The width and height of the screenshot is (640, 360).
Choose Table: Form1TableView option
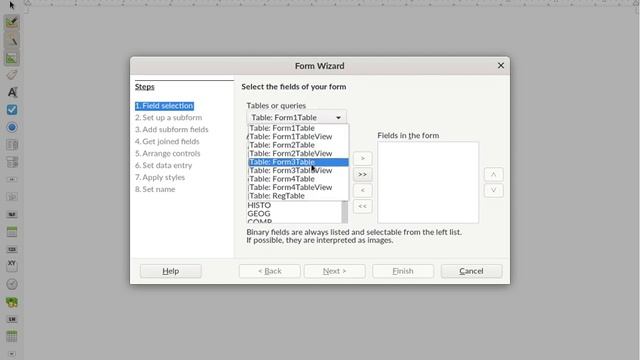(298, 136)
